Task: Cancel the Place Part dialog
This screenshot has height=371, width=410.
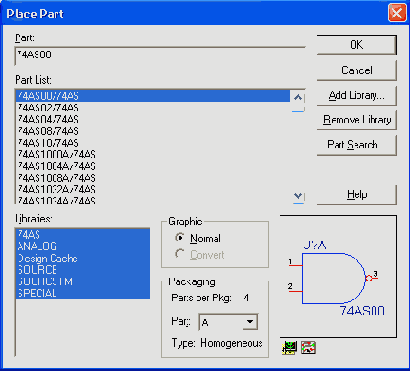Action: 356,70
